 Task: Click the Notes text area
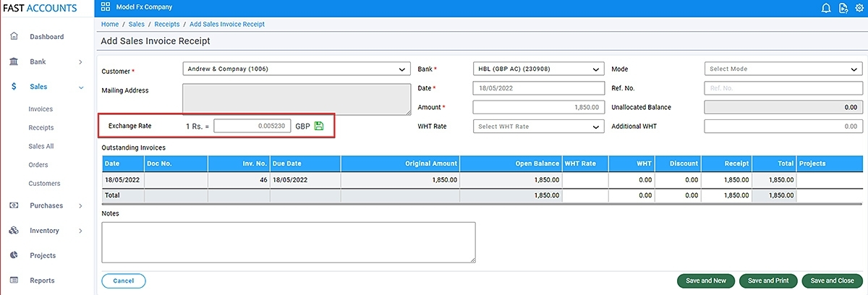click(x=289, y=242)
